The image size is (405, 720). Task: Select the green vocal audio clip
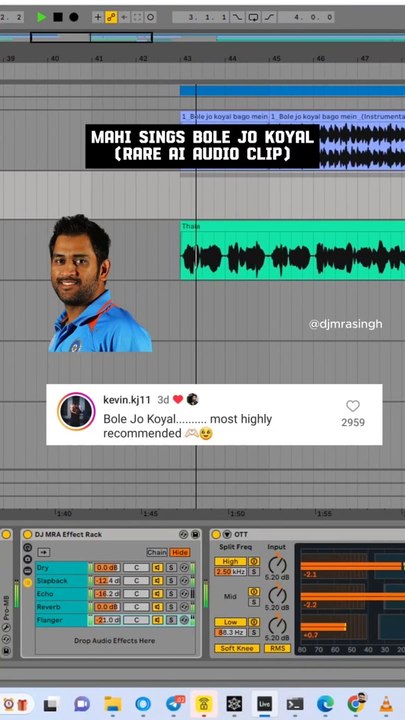292,251
